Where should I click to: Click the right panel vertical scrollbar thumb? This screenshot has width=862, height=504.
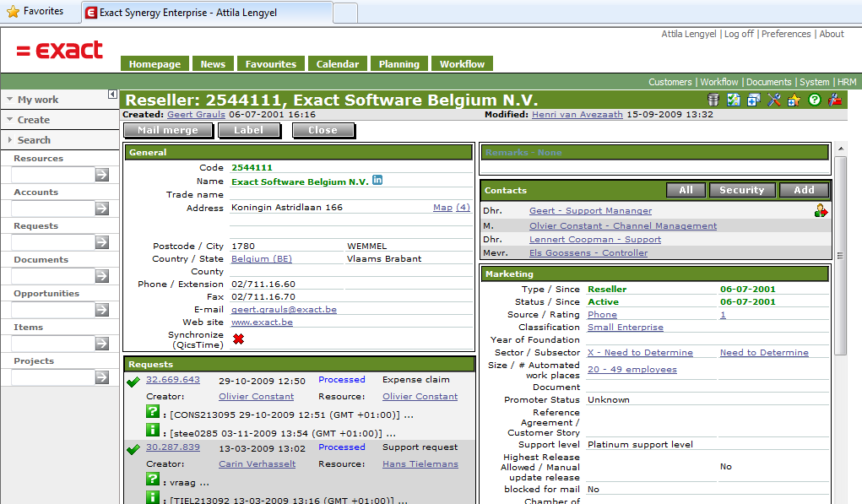pos(841,256)
